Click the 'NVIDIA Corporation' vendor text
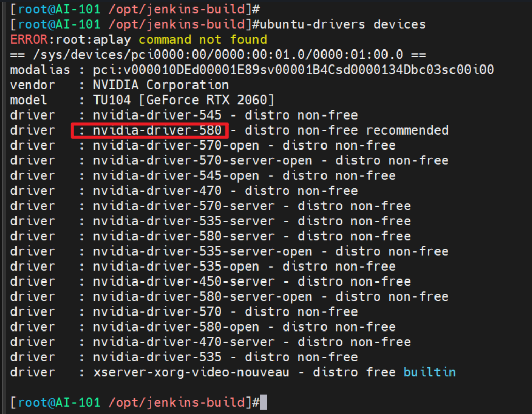Viewport: 532px width, 414px height. 160,85
